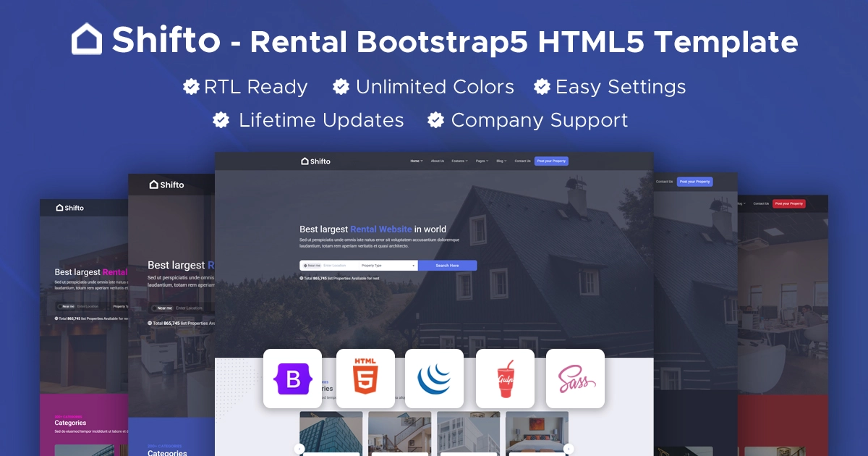Click the jQuery swirl icon tile
Viewport: 868px width, 456px height.
tap(434, 379)
